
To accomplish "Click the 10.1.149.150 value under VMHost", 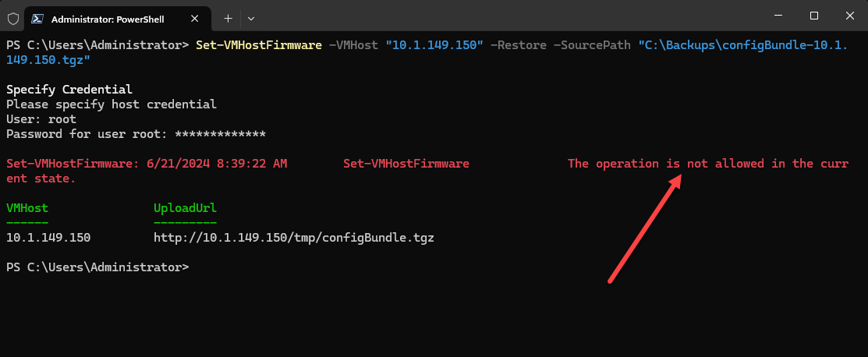I will pos(48,237).
